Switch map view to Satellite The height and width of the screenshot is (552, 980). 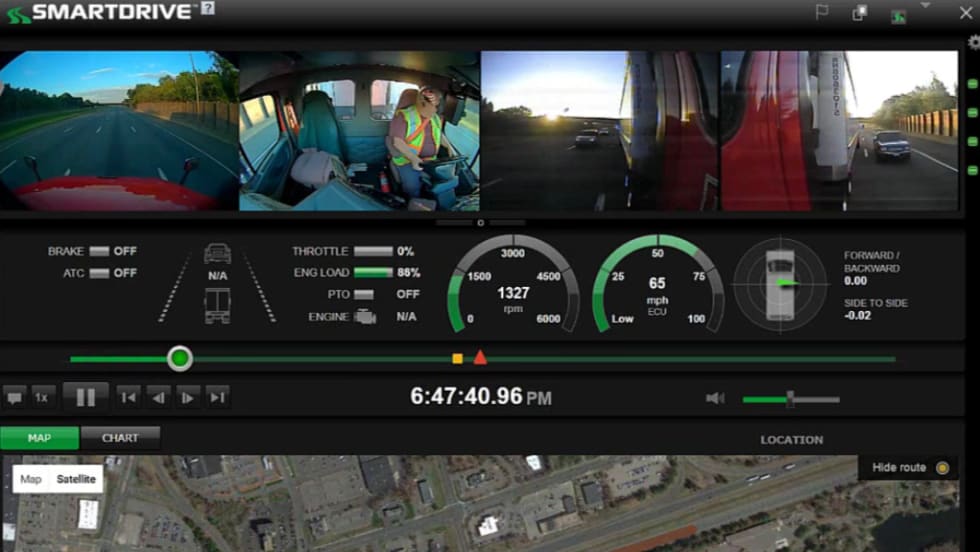76,479
